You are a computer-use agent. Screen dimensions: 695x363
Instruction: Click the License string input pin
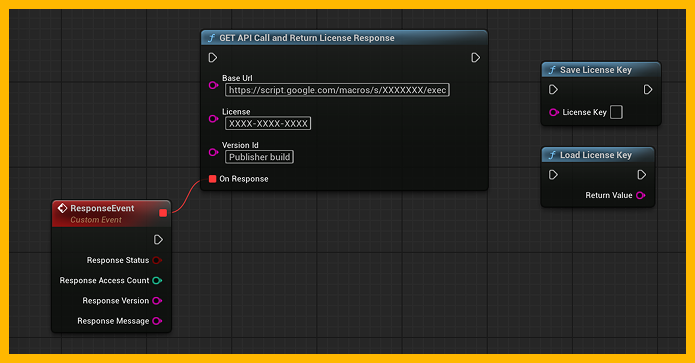(x=213, y=119)
